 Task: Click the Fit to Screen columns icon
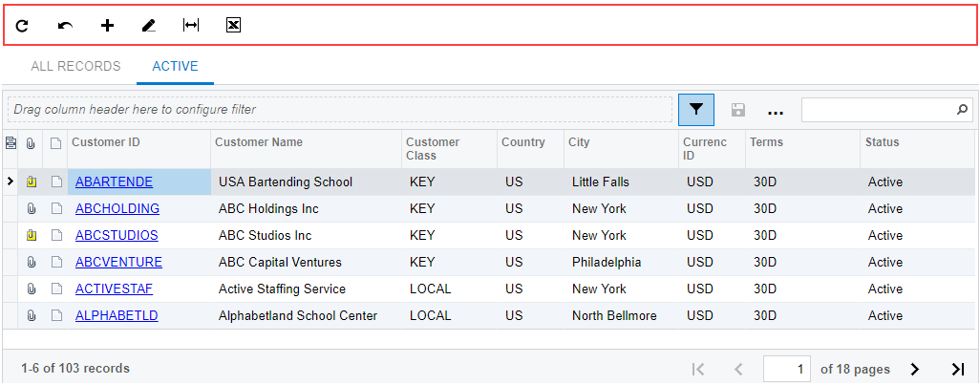pos(191,26)
